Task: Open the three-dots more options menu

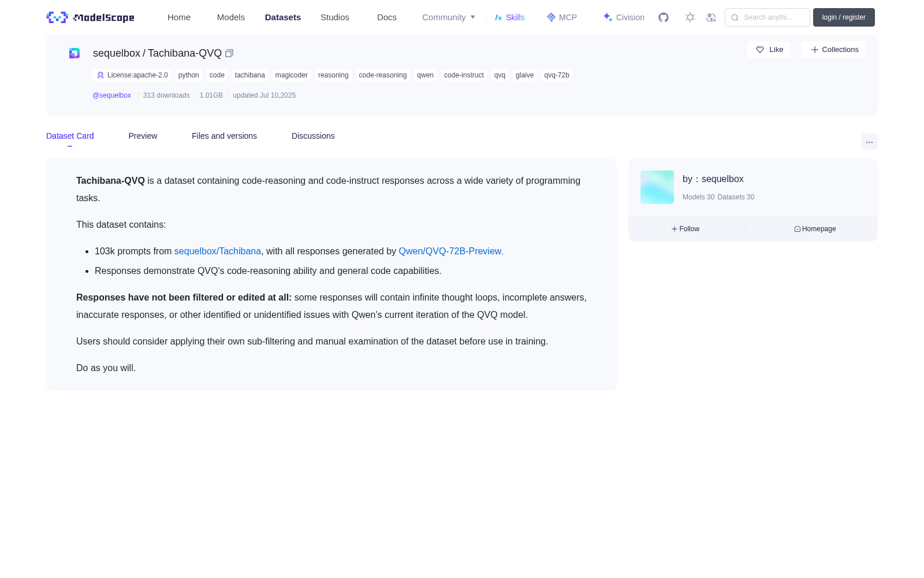Action: coord(869,142)
